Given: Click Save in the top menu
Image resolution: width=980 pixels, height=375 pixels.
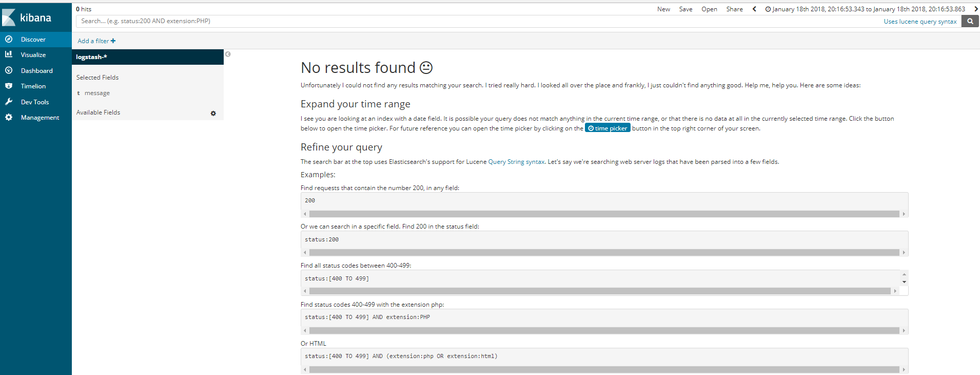Looking at the screenshot, I should coord(685,9).
